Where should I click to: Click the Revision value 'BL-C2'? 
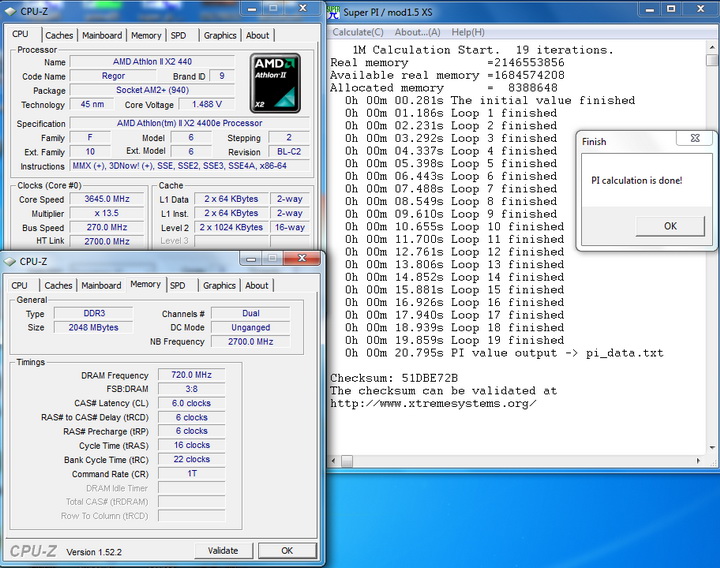[289, 152]
